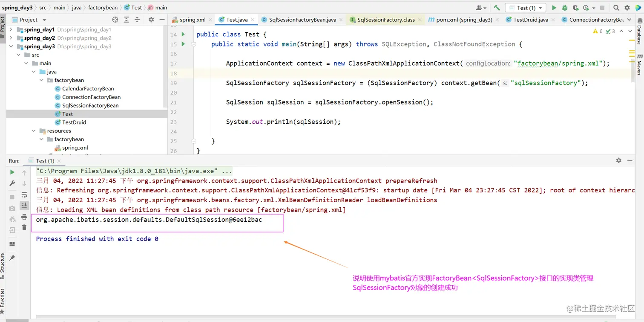The width and height of the screenshot is (644, 322).
Task: Run with Coverage shield icon
Action: [x=575, y=8]
